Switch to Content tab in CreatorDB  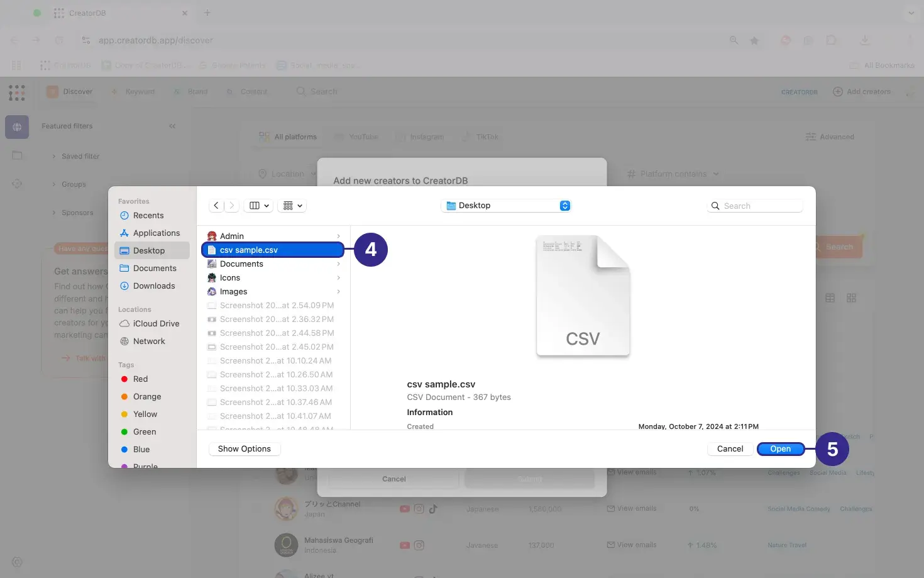pyautogui.click(x=248, y=92)
